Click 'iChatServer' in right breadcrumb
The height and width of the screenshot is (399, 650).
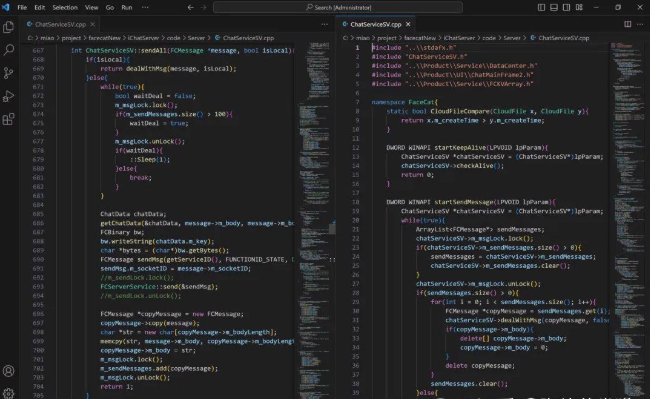[459, 38]
